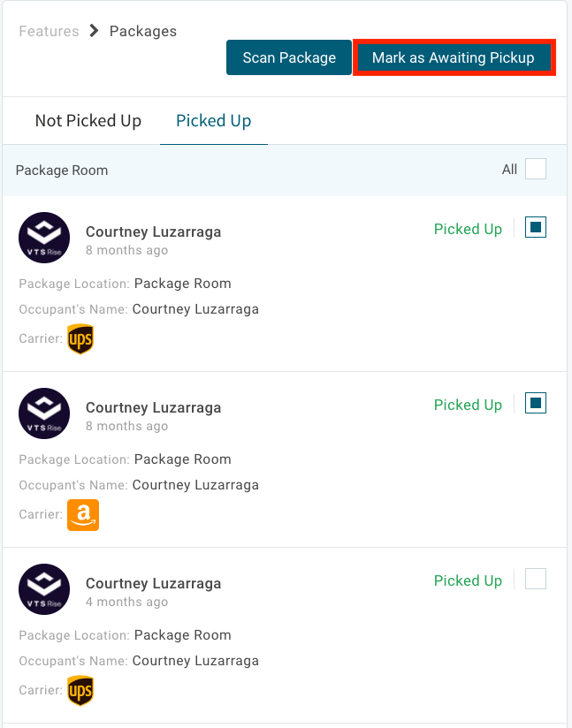Go to Features breadcrumb link
Viewport: 572px width, 728px height.
click(49, 31)
